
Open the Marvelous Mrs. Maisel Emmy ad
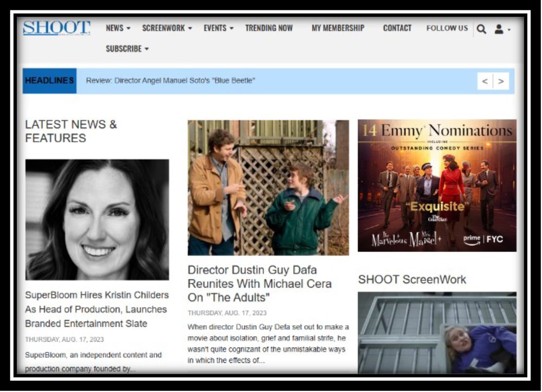point(437,186)
